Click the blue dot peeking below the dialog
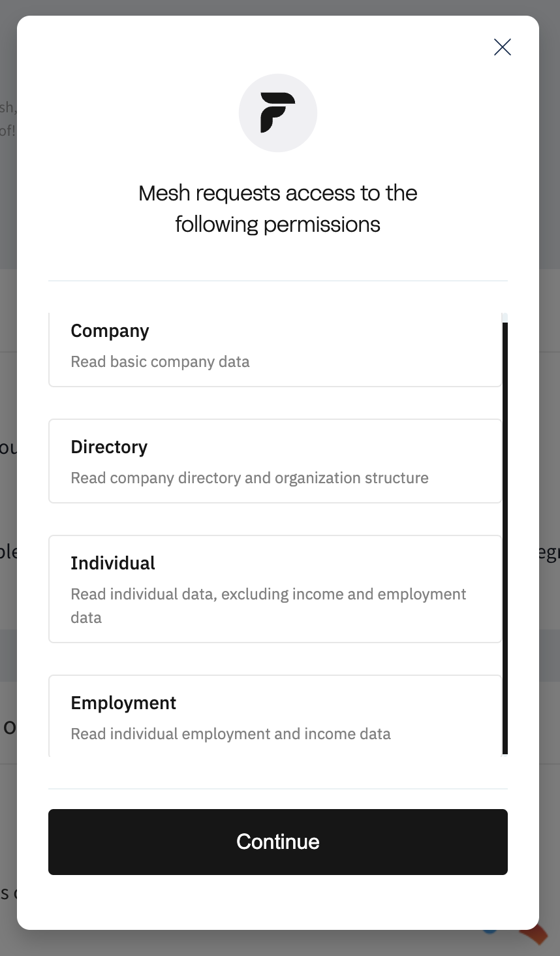The image size is (560, 956). click(x=490, y=930)
